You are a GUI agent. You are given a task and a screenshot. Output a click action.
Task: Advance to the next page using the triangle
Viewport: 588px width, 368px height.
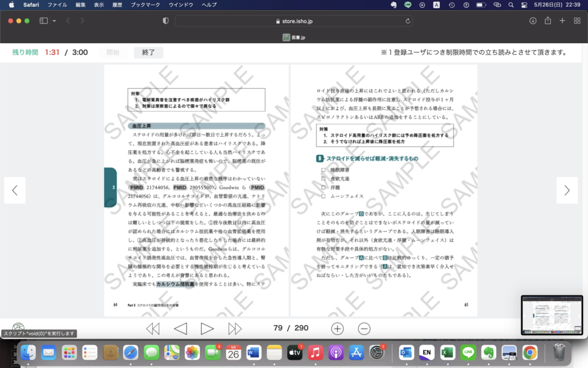[x=207, y=328]
